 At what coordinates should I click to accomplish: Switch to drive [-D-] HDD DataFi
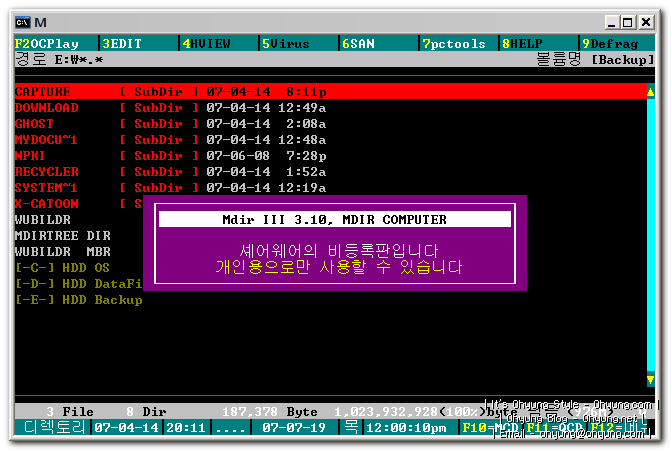[78, 284]
